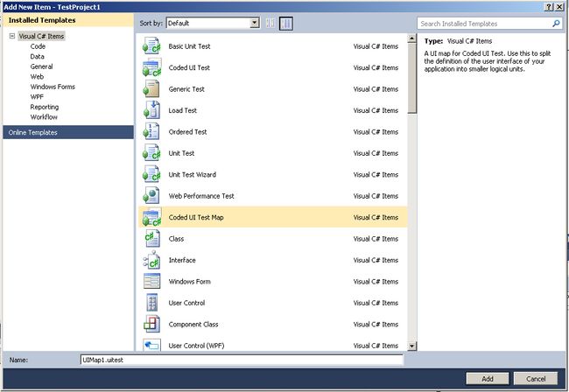Click the Unit Test template icon
Viewport: 569px width, 392px height.
[151, 153]
